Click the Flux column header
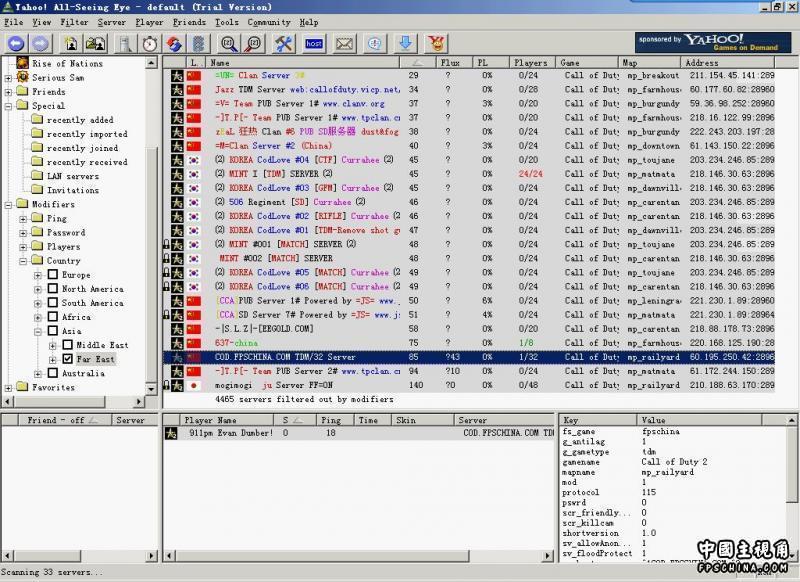 pos(454,63)
